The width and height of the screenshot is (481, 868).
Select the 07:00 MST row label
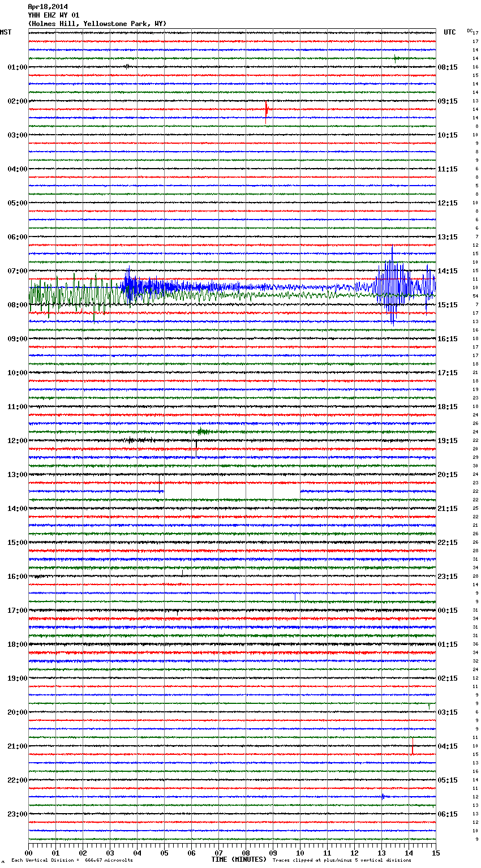point(17,271)
